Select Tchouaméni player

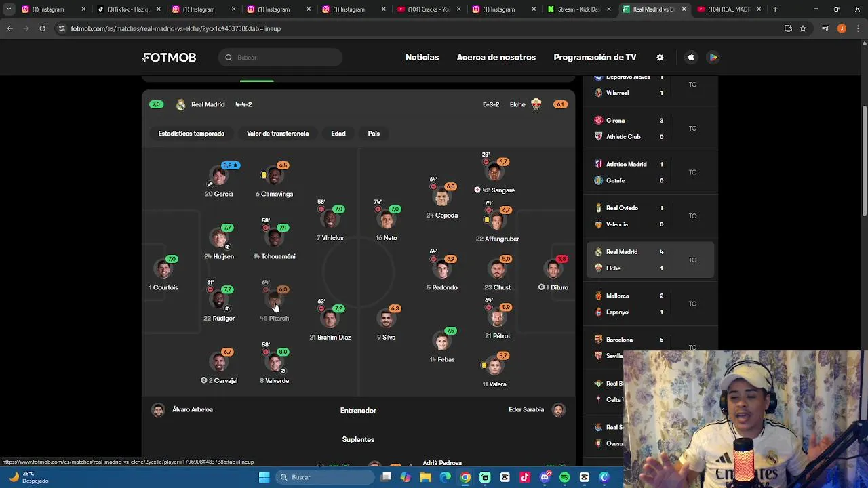(275, 239)
